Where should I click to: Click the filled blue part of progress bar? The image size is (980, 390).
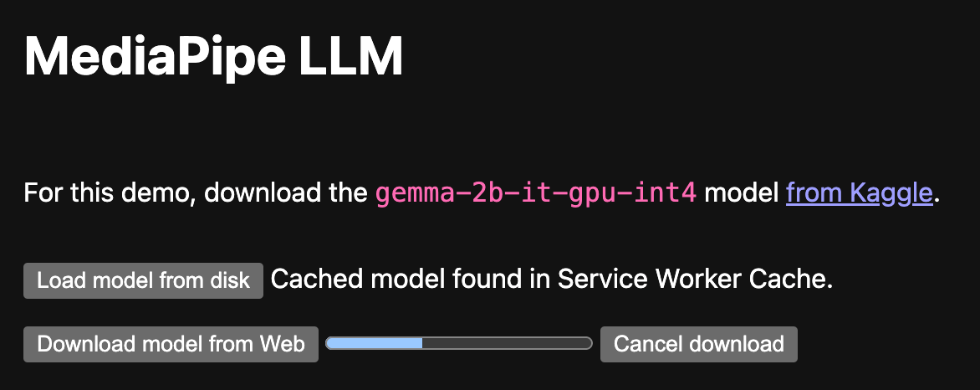point(375,343)
